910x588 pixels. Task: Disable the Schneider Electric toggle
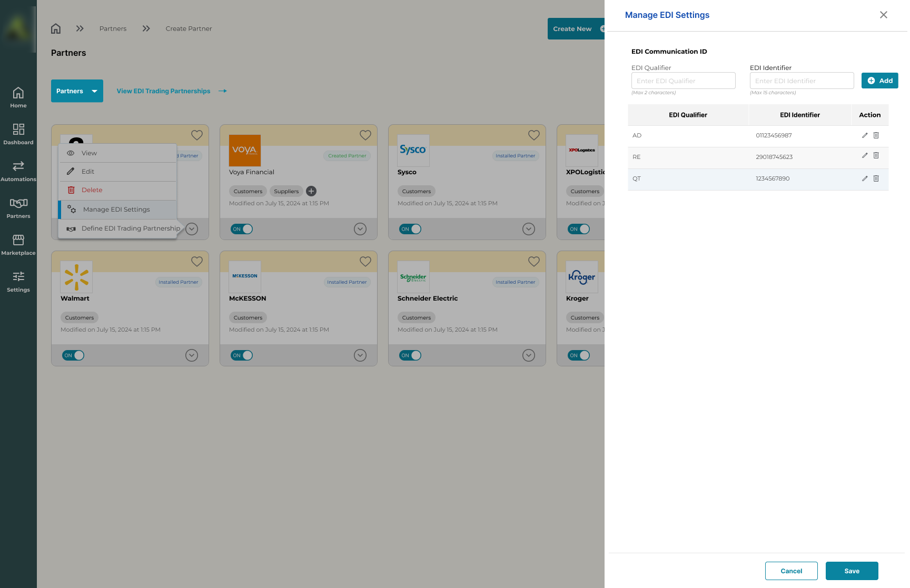410,355
